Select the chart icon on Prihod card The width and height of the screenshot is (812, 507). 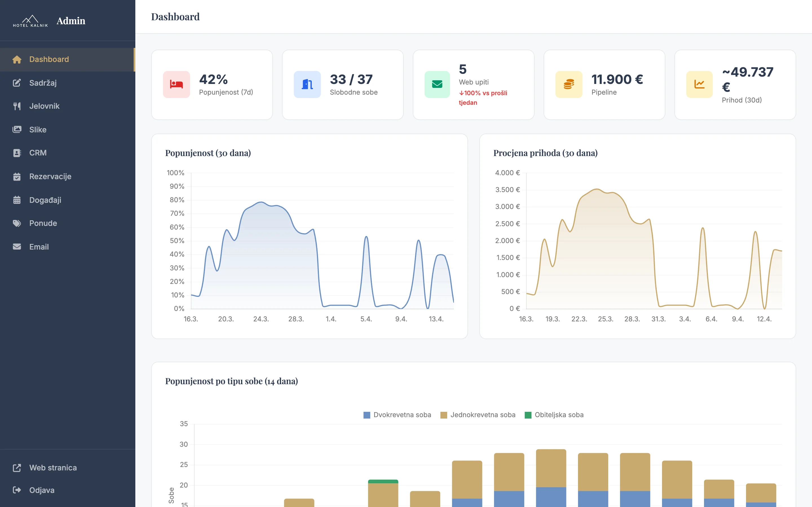pos(699,84)
